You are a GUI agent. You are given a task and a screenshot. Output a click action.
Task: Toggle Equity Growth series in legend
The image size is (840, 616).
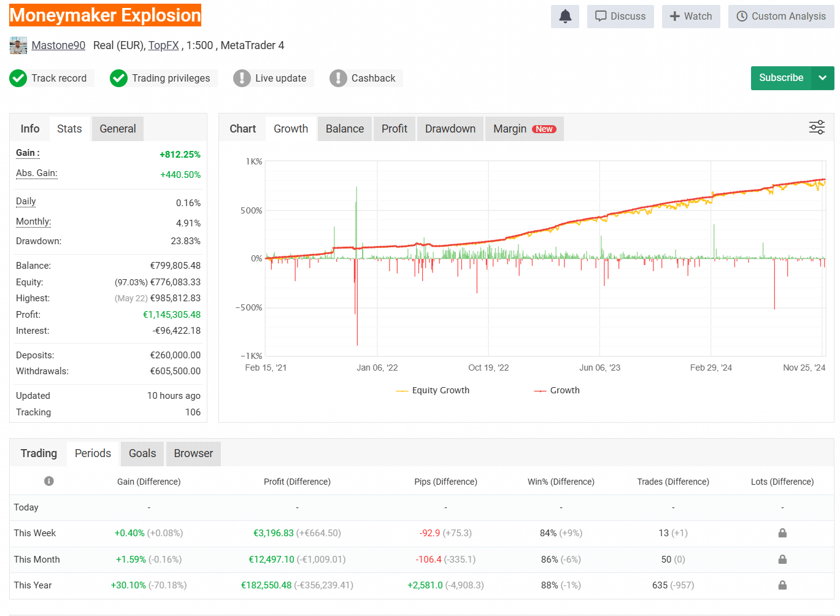(433, 390)
